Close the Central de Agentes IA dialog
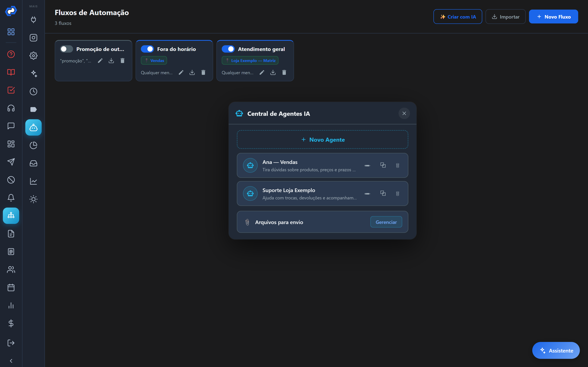Viewport: 588px width, 367px height. (x=404, y=113)
